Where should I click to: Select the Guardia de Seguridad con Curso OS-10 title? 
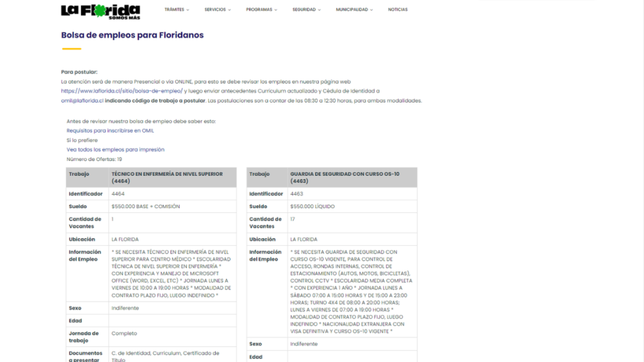(x=345, y=177)
